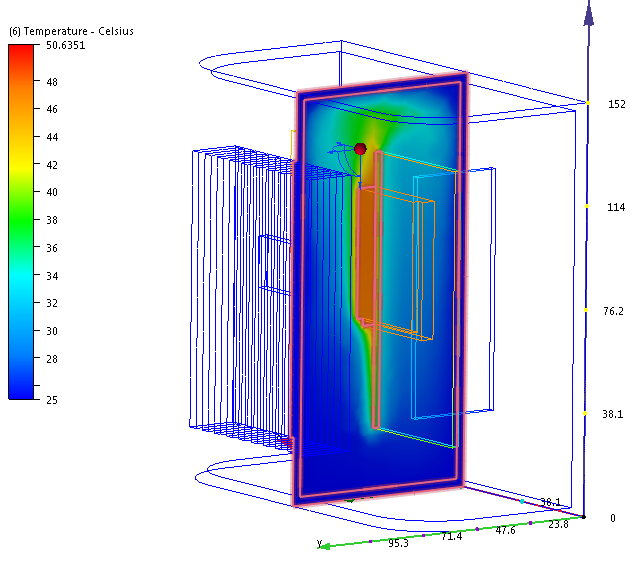Click the Y axis label 71.4
635x577 pixels.
(x=452, y=537)
